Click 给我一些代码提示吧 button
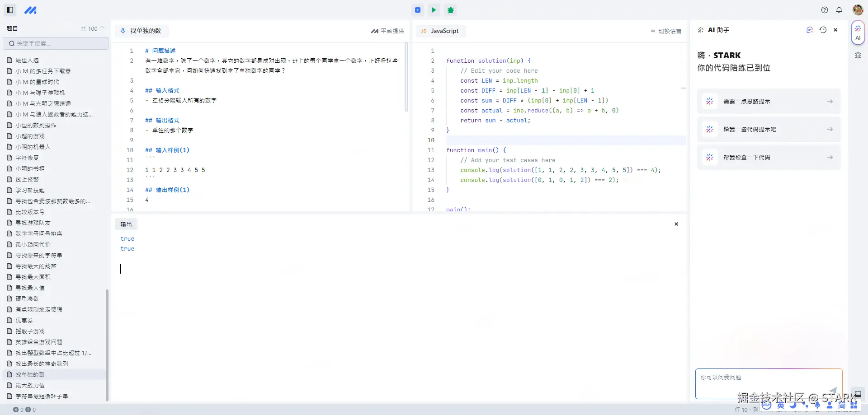The image size is (868, 415). click(x=769, y=130)
